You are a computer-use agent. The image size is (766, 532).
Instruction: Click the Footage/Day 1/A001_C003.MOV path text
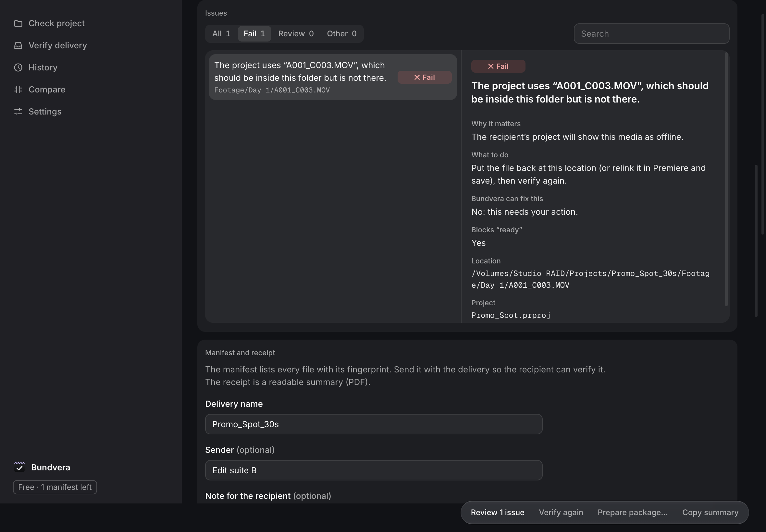[x=272, y=90]
